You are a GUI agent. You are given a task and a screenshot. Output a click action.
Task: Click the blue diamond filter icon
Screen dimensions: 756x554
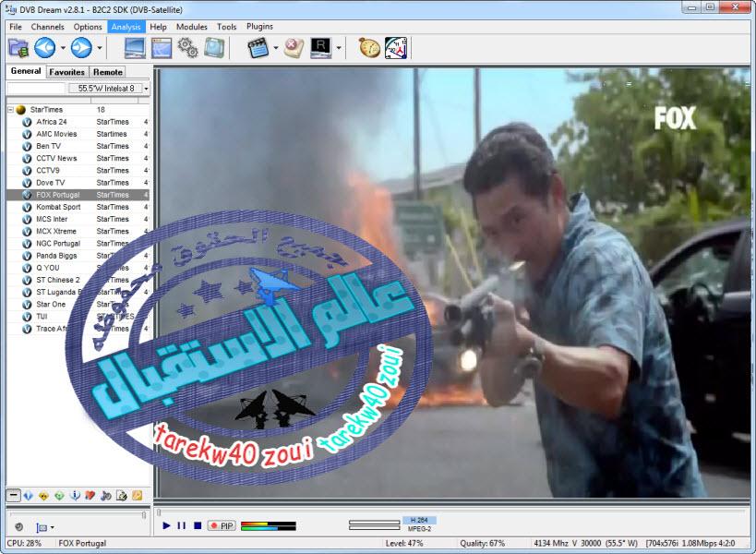click(29, 496)
